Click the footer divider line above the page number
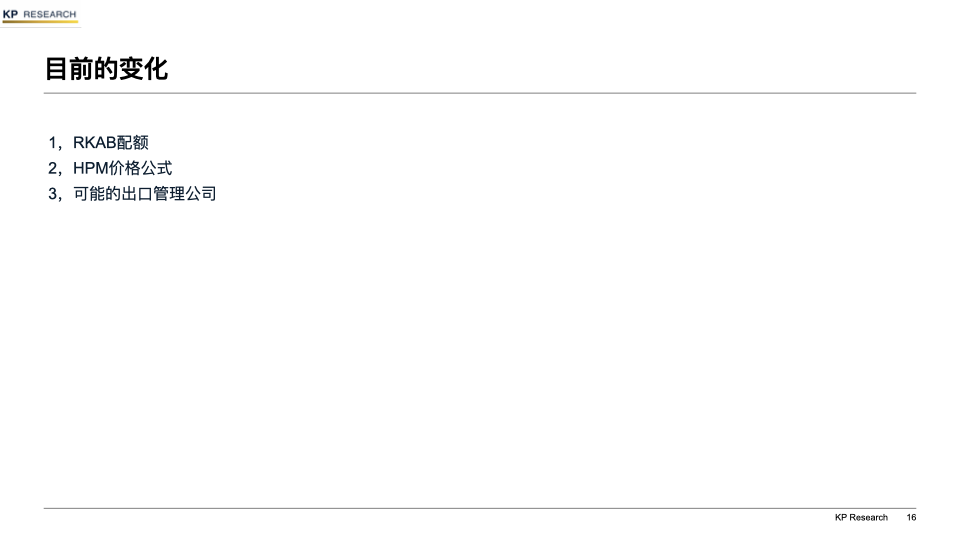This screenshot has height=540, width=960. click(x=480, y=508)
